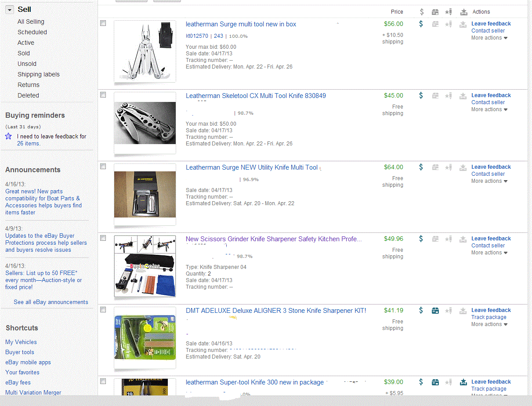Image resolution: width=532 pixels, height=406 pixels.
Task: Collapse the Sell section using its arrow
Action: 9,9
